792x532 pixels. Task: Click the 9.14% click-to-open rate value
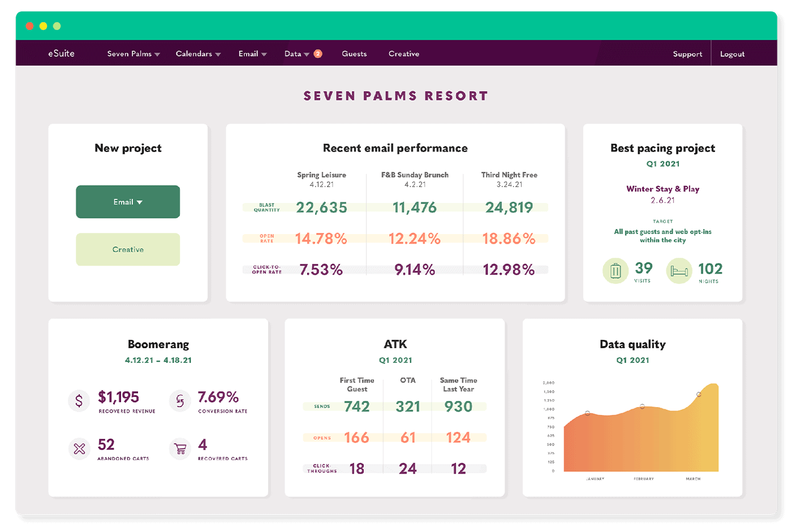point(415,270)
